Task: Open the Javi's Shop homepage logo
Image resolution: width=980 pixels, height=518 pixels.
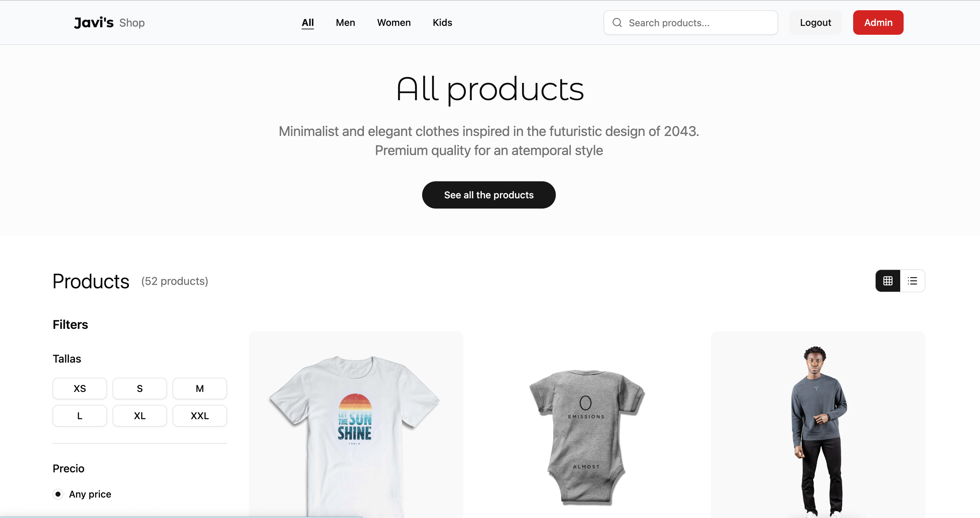Action: [x=109, y=22]
